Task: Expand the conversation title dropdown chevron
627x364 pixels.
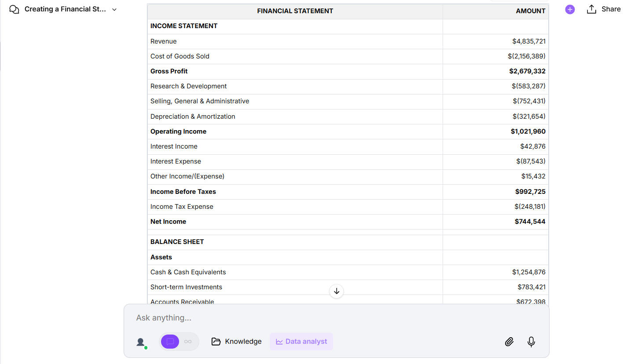Action: (114, 9)
